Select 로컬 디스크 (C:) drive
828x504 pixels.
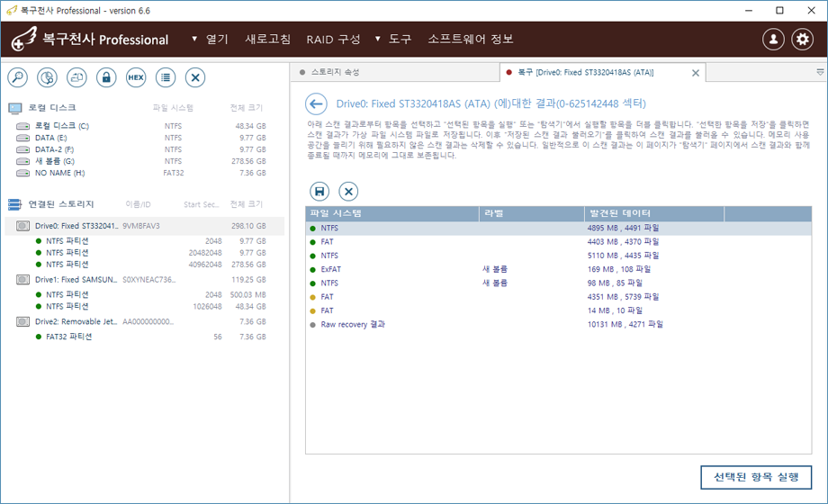coord(144,126)
